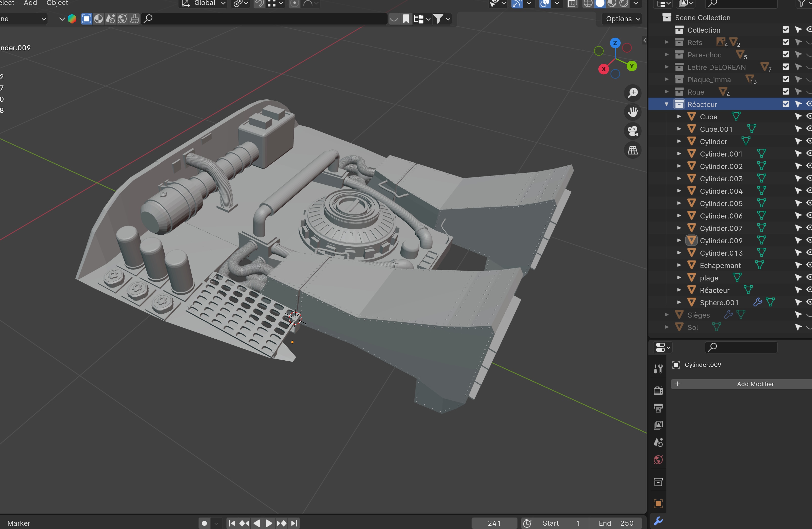Toggle selectability of Echapemant
The height and width of the screenshot is (529, 812).
tap(798, 266)
